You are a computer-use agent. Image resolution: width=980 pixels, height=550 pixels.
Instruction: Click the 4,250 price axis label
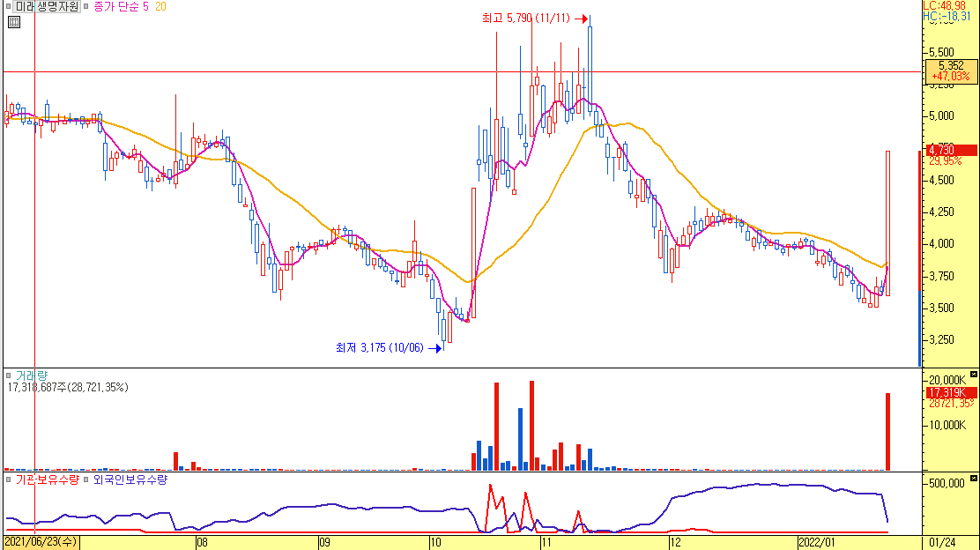[x=942, y=212]
